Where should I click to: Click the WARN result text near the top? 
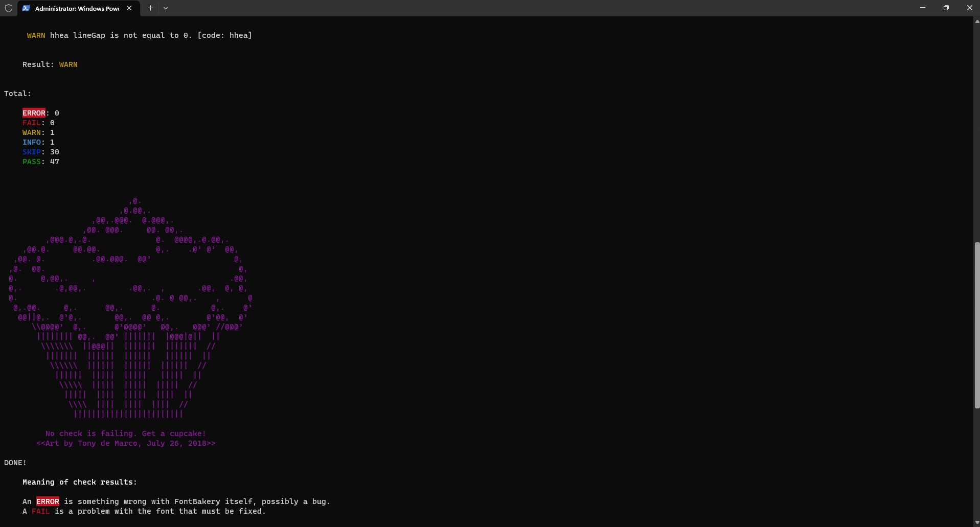click(68, 64)
